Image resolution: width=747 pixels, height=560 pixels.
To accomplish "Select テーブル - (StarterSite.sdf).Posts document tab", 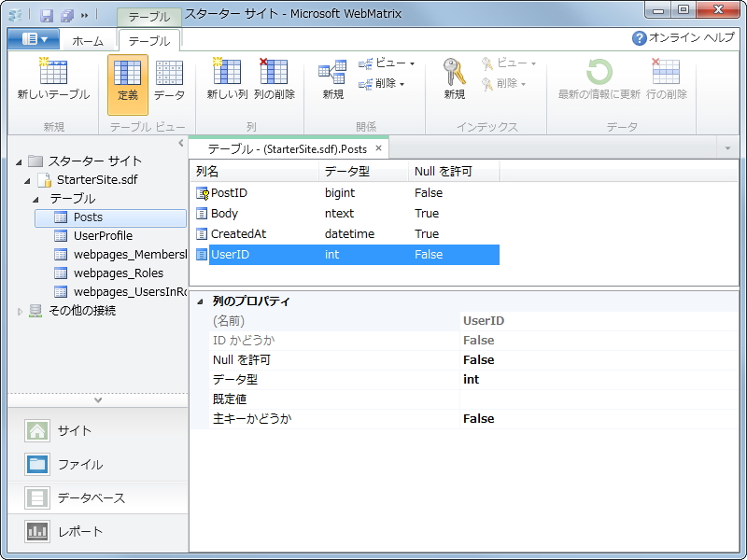I will pyautogui.click(x=288, y=149).
